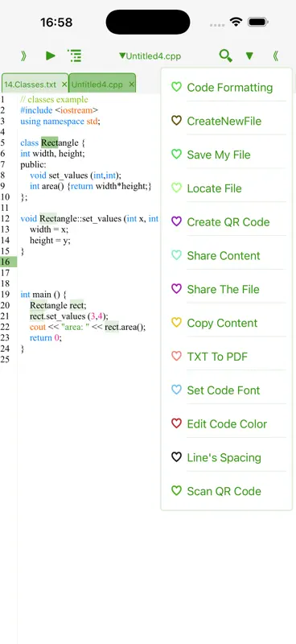The image size is (296, 644).
Task: Tap red heart beside Edit Code Color
Action: (176, 423)
